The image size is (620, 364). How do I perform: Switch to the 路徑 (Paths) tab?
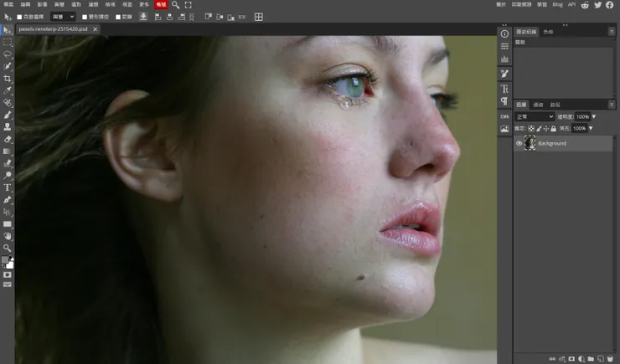point(555,105)
